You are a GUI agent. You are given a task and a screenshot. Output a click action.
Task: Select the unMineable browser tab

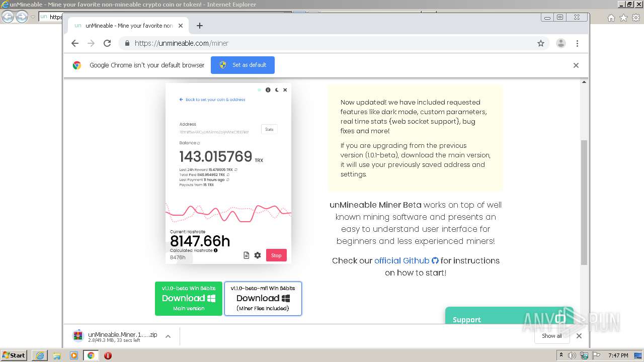129,26
